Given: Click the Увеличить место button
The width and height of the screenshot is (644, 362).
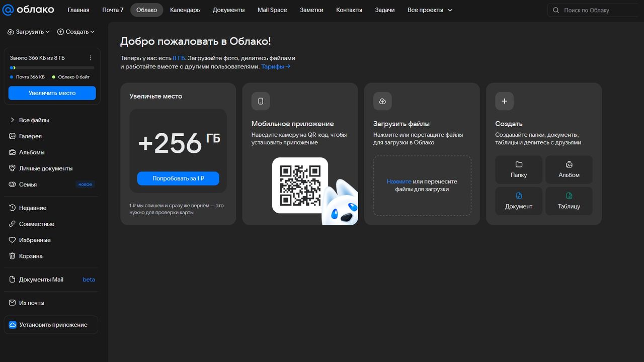Looking at the screenshot, I should pos(52,93).
